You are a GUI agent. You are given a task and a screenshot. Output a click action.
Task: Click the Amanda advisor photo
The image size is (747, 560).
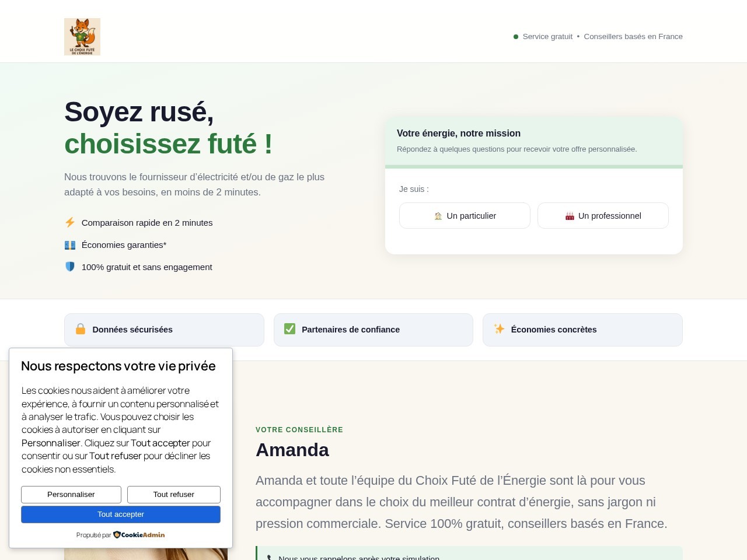[146, 554]
